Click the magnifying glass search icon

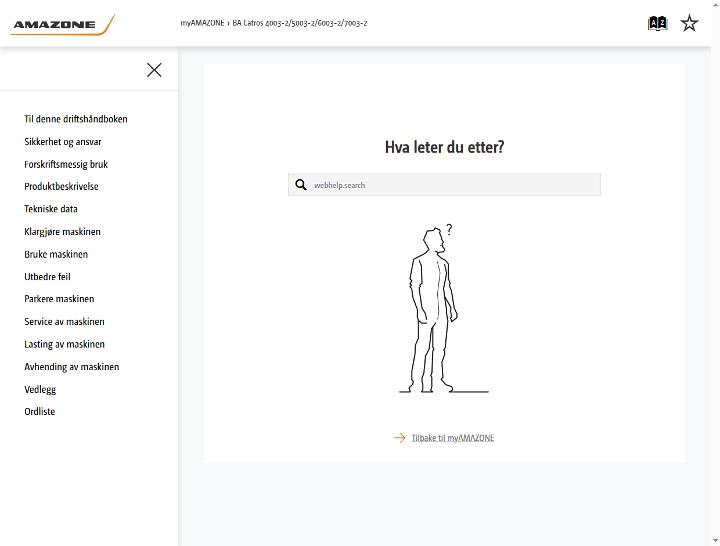[x=301, y=185]
